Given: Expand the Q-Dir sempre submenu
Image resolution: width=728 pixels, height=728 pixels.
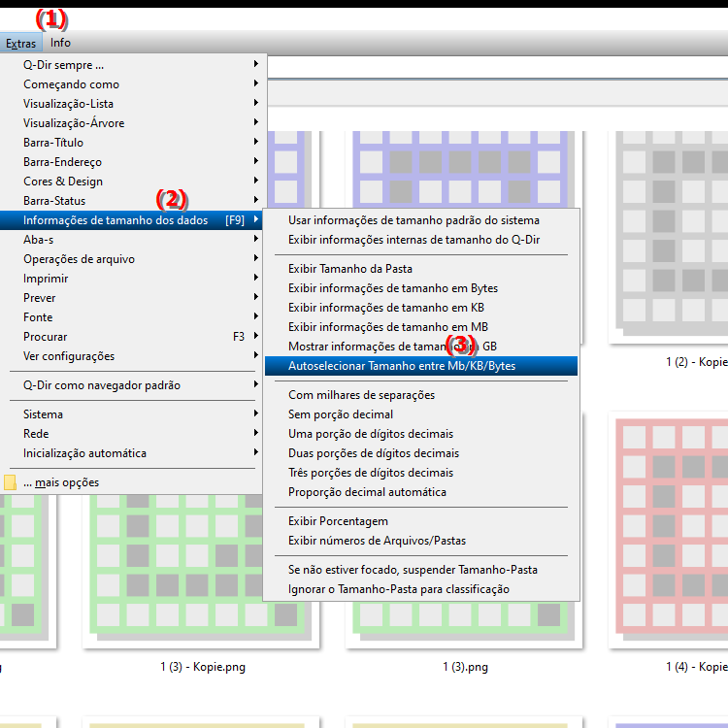Looking at the screenshot, I should click(132, 64).
